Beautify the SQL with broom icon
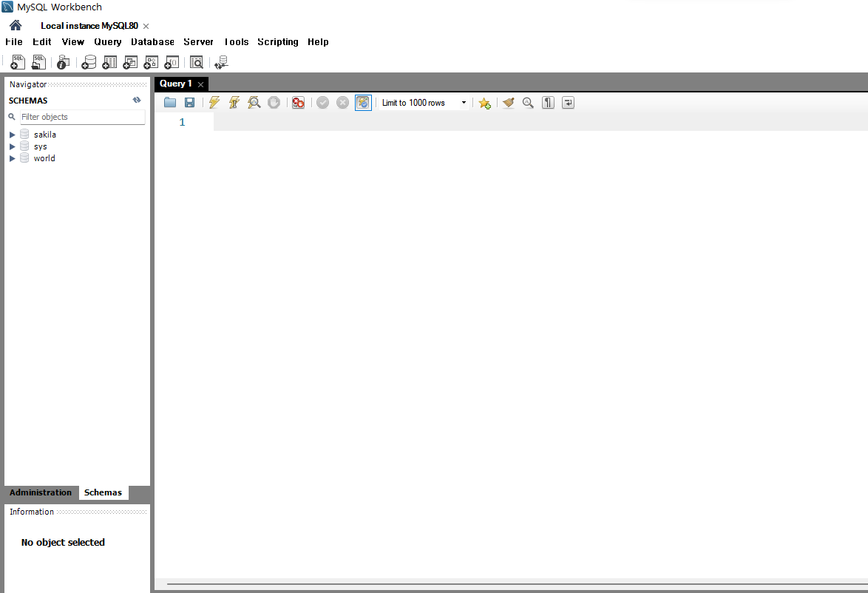868x593 pixels. 509,103
